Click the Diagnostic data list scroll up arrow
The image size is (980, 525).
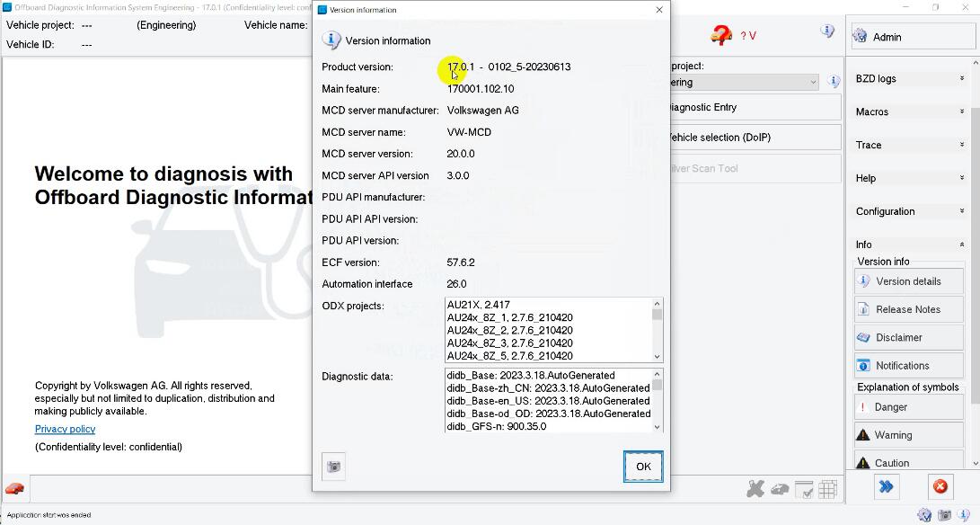[657, 374]
